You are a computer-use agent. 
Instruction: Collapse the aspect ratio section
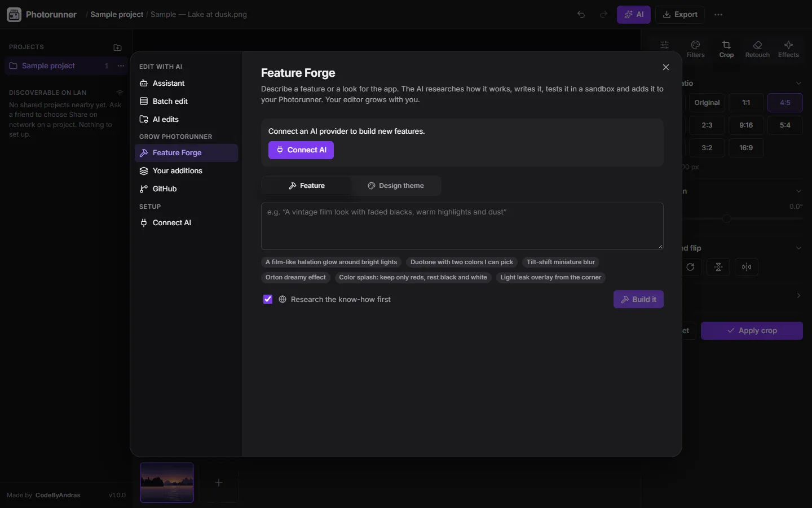[x=798, y=84]
